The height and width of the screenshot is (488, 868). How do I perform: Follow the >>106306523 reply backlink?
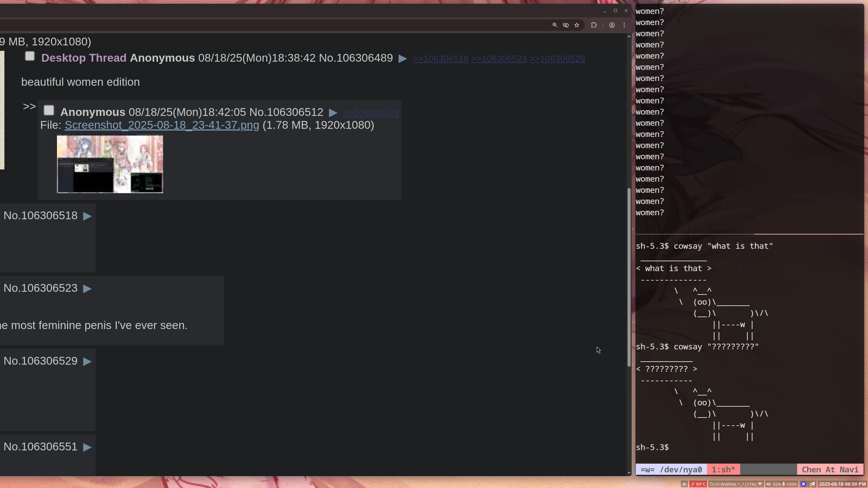click(x=499, y=59)
